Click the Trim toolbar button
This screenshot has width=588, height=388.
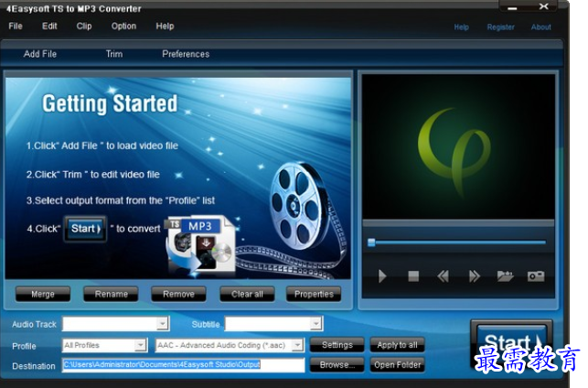pyautogui.click(x=114, y=54)
